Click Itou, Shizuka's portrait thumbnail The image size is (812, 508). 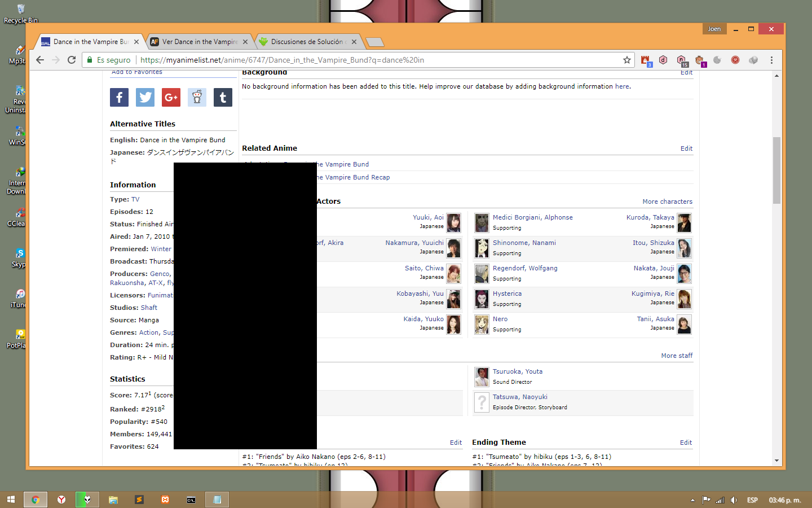coord(684,248)
